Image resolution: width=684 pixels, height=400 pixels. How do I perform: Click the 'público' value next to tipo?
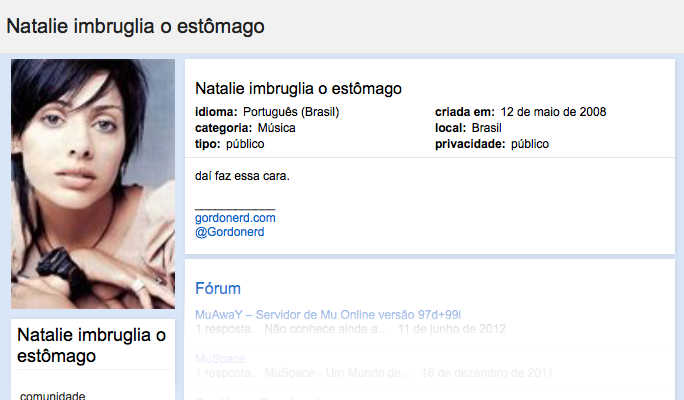coord(245,144)
